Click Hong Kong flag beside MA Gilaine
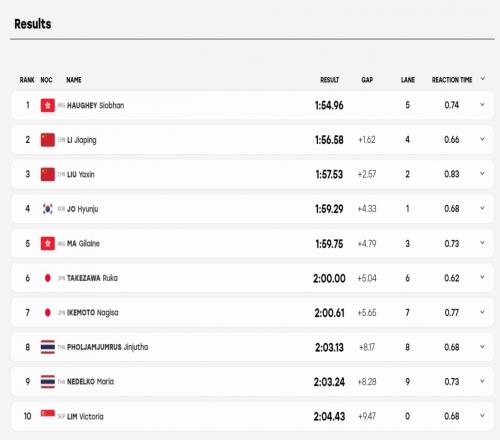 coord(48,244)
